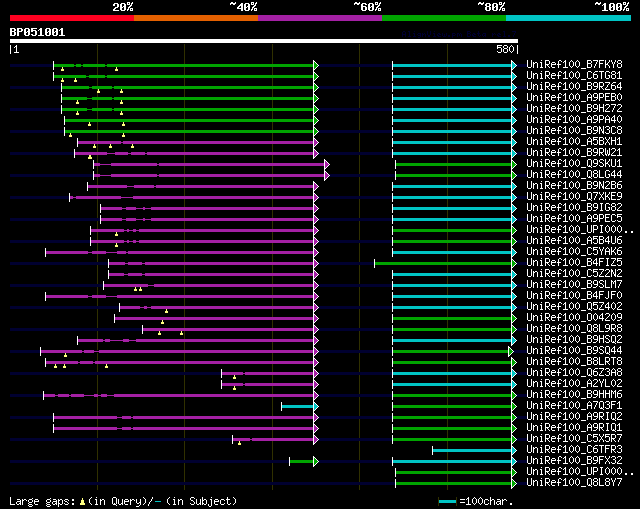The width and height of the screenshot is (640, 509).
Task: Select the UniRef100_B9RZ64 label
Action: click(x=574, y=86)
